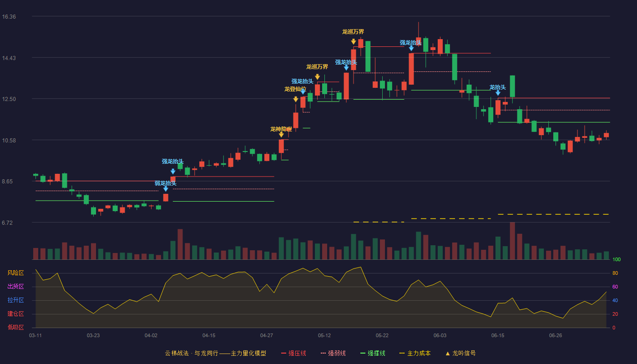Toggle the 主力成本 legend entry
This screenshot has height=364, width=637.
[x=415, y=353]
